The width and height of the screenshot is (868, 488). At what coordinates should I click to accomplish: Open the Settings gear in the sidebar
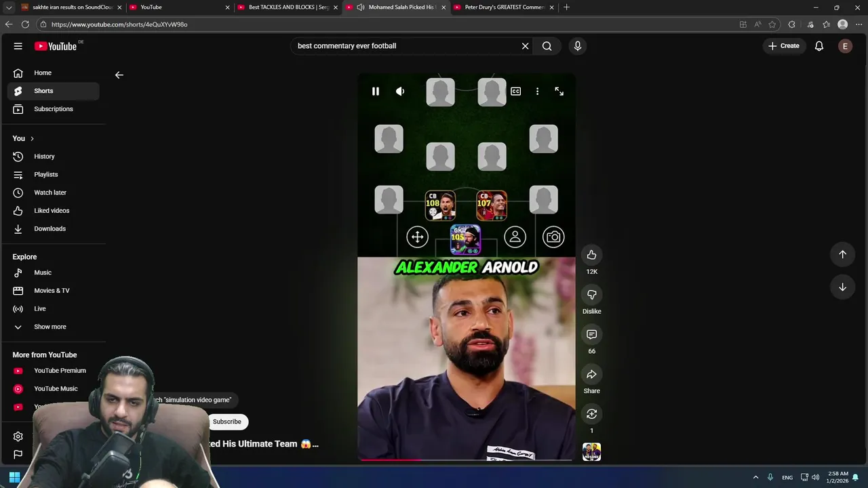[x=18, y=436]
